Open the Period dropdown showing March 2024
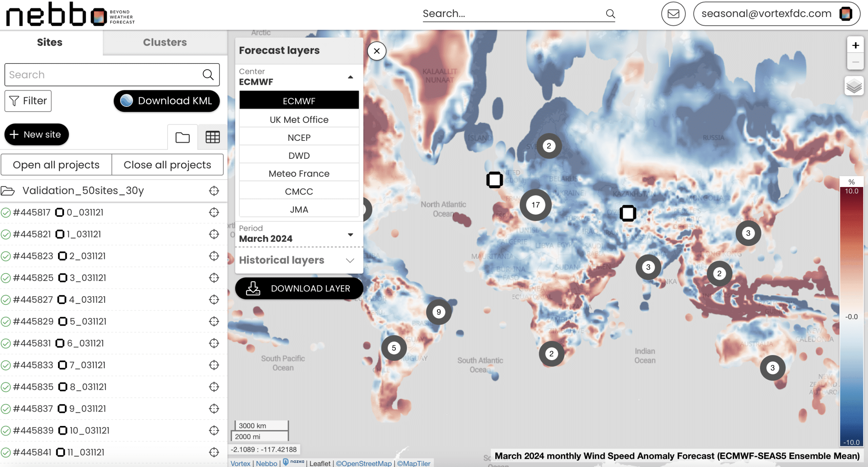The image size is (868, 467). point(299,234)
